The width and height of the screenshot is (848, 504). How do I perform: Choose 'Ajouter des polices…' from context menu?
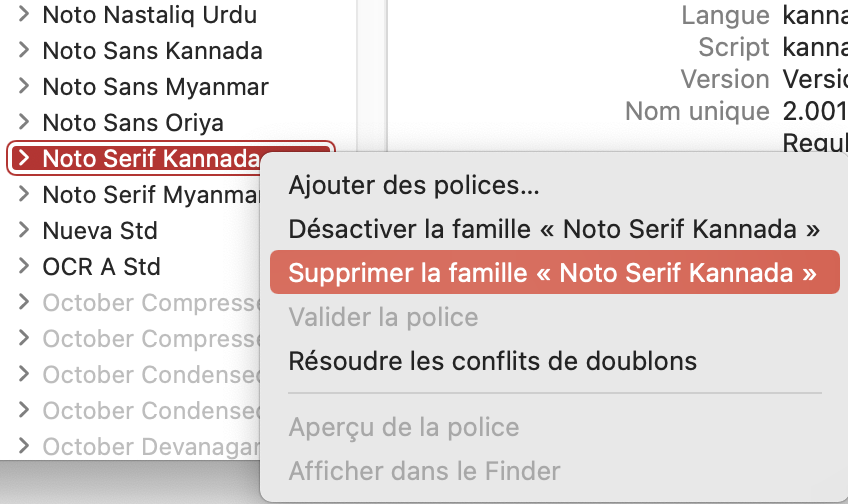(x=414, y=185)
